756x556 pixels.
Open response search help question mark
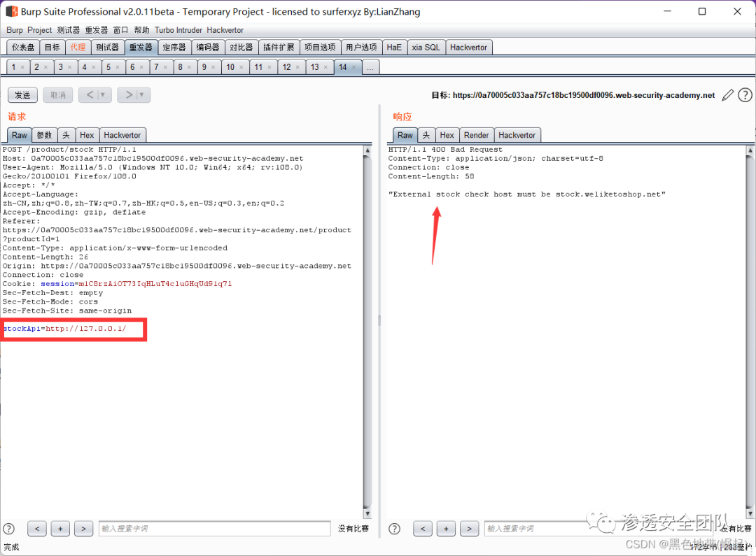coord(394,529)
